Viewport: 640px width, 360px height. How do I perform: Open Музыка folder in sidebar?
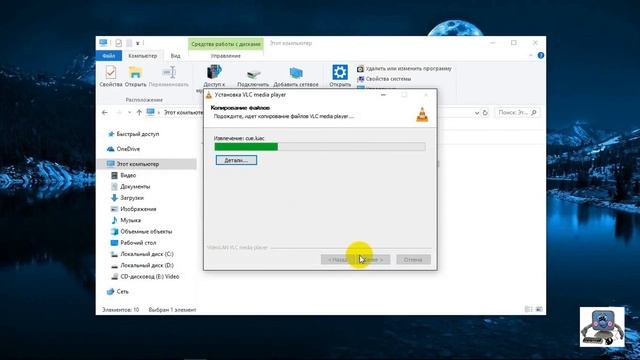tap(126, 220)
